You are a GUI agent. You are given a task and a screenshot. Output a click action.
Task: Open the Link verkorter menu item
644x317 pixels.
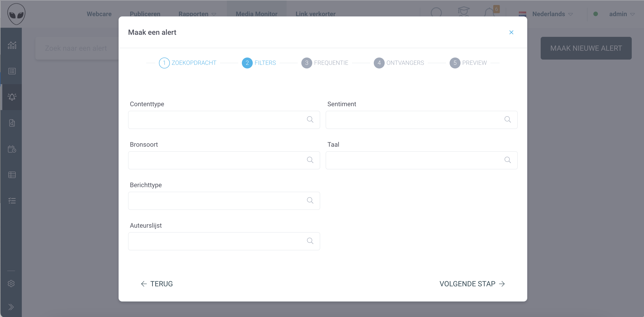click(x=315, y=14)
